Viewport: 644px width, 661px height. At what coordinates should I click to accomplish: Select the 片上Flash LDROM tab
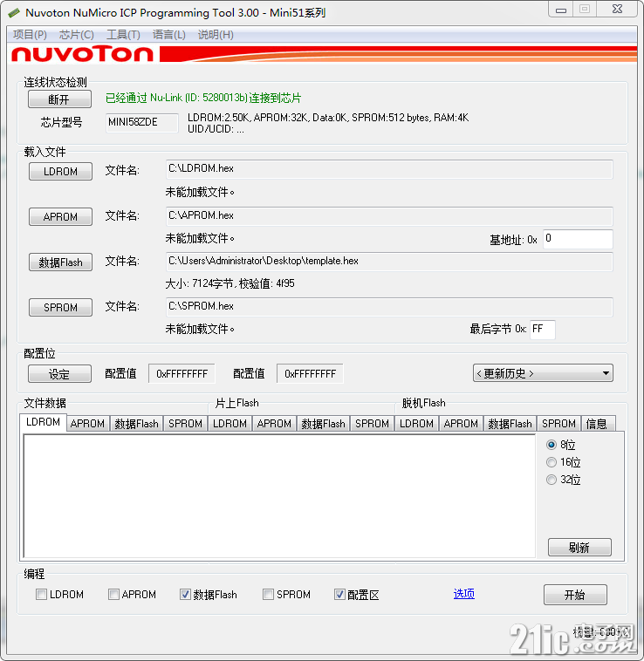(x=230, y=423)
